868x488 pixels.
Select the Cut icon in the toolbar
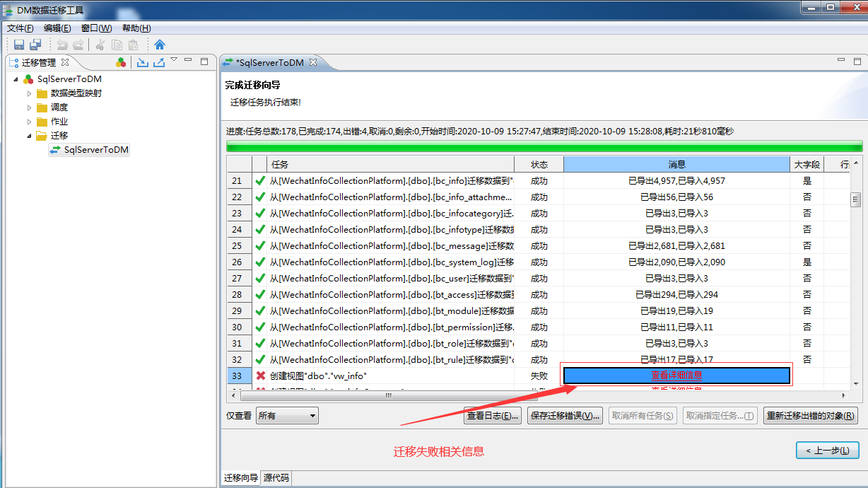(x=100, y=45)
